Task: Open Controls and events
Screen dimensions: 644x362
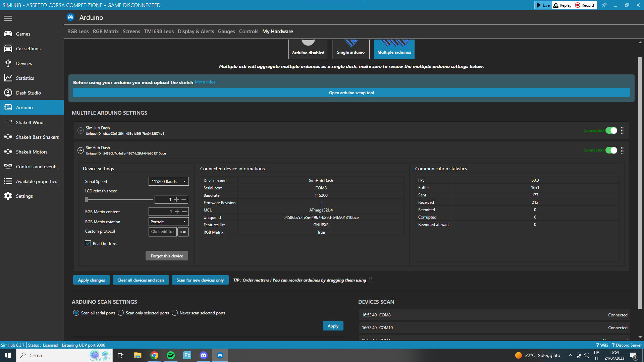Action: pos(32,167)
